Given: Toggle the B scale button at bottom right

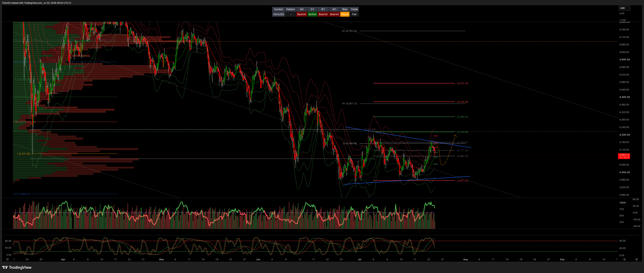Looking at the screenshot, I should [636, 259].
